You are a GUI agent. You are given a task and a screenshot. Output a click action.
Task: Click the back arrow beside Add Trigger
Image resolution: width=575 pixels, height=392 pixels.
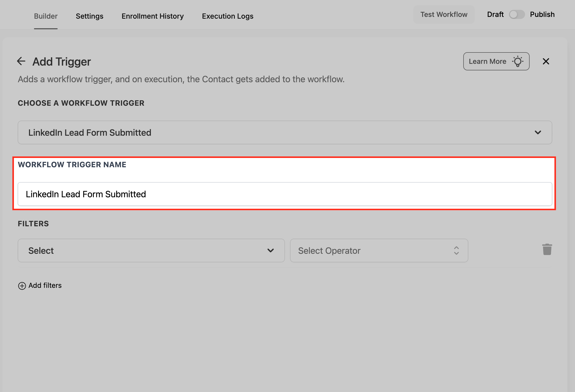(x=21, y=61)
